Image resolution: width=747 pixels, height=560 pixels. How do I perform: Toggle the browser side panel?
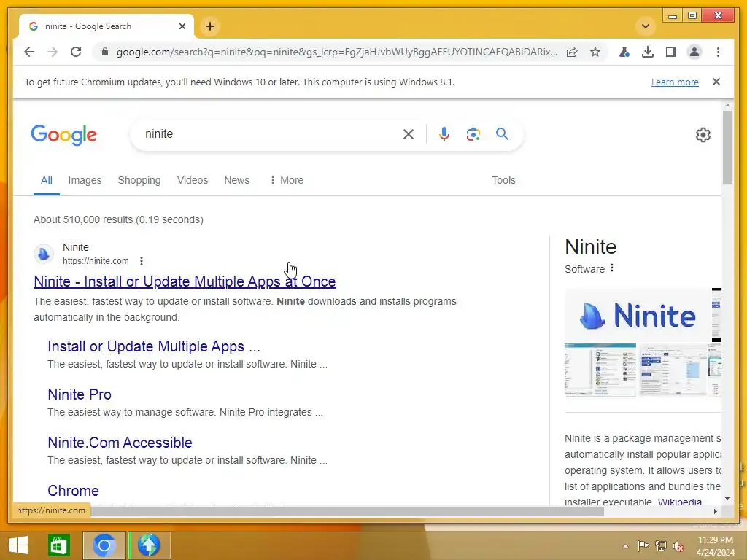671,52
